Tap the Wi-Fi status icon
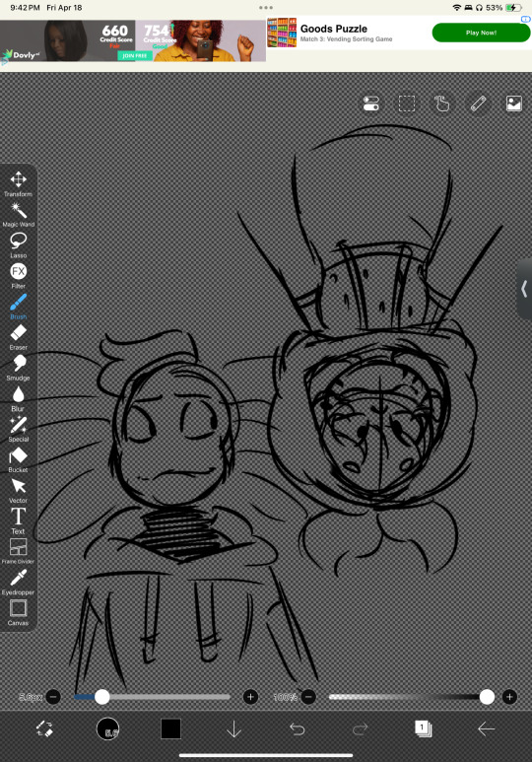This screenshot has width=532, height=762. coord(457,8)
